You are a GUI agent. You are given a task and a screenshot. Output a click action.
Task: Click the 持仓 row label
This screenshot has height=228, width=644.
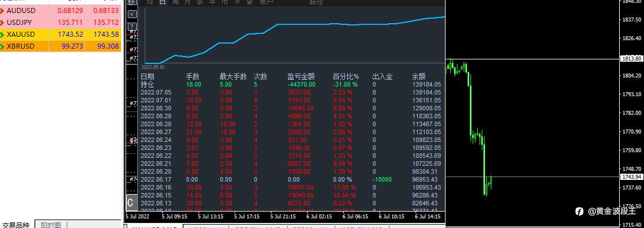pyautogui.click(x=147, y=84)
